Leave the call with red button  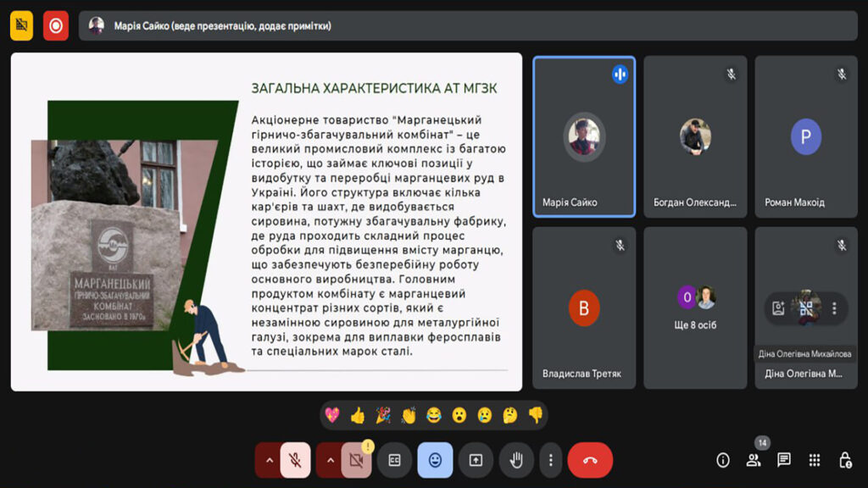point(590,460)
